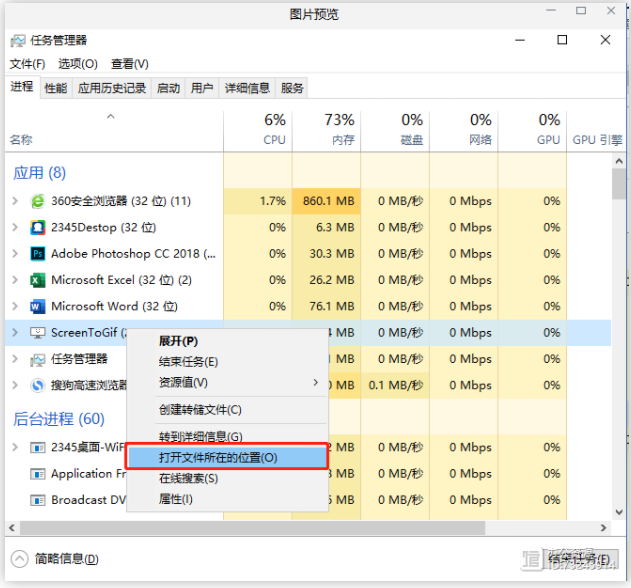The height and width of the screenshot is (588, 631).
Task: Switch to the 性能 tab
Action: pos(56,88)
